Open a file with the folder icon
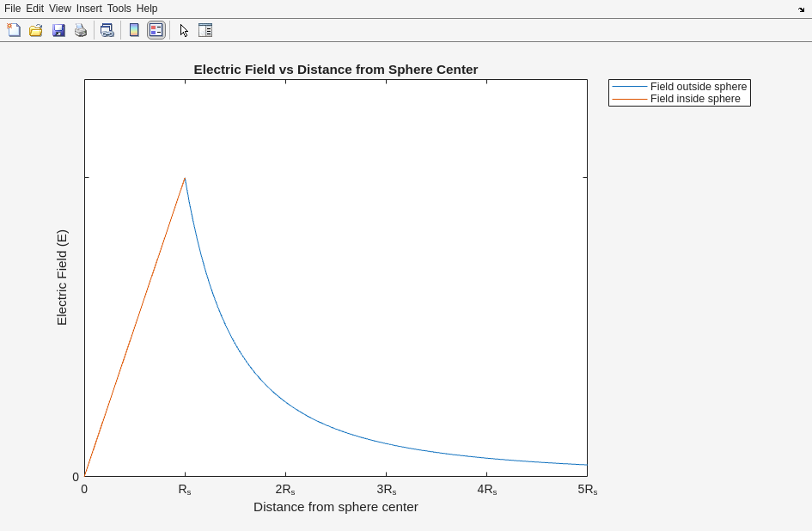 pyautogui.click(x=36, y=30)
